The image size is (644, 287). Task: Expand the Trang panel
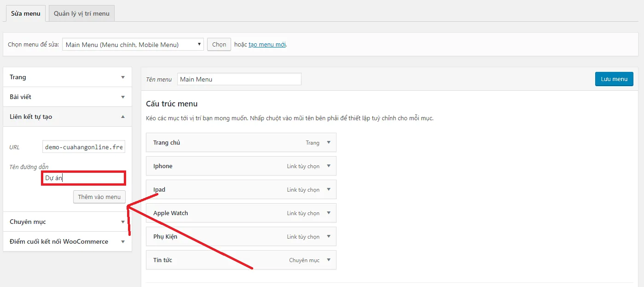[x=67, y=77]
